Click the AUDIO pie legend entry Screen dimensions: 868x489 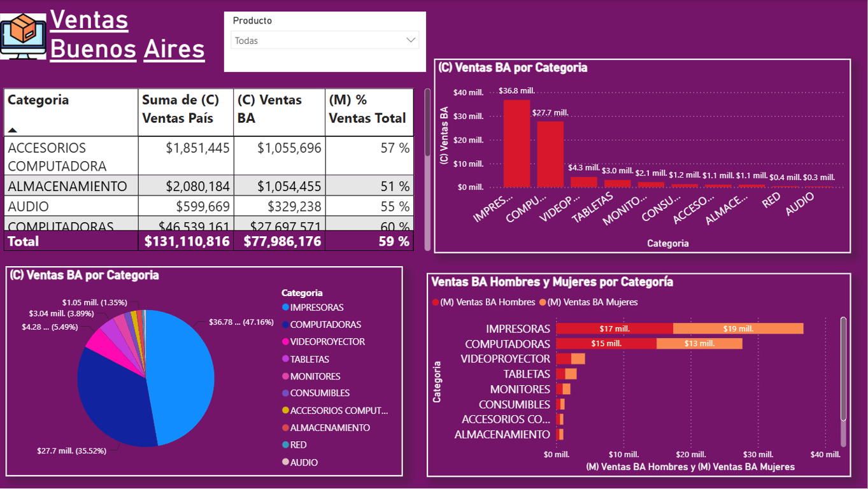[300, 462]
